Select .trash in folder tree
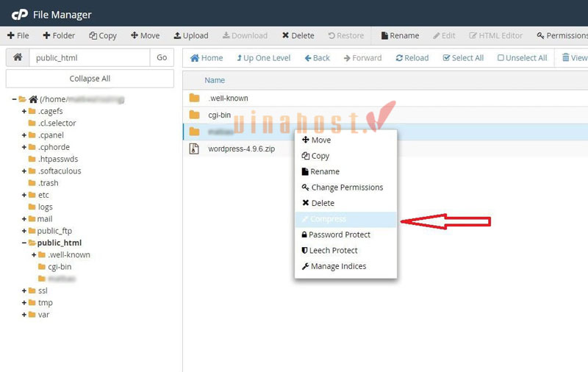 pos(48,183)
